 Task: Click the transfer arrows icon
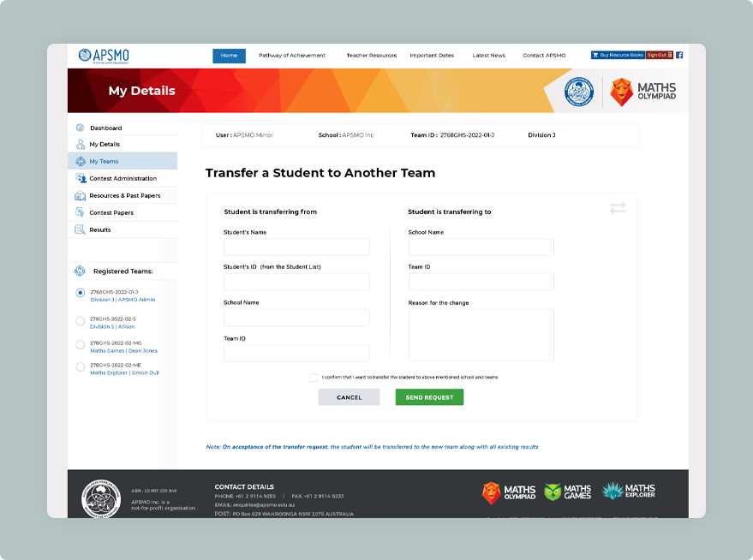[x=618, y=208]
